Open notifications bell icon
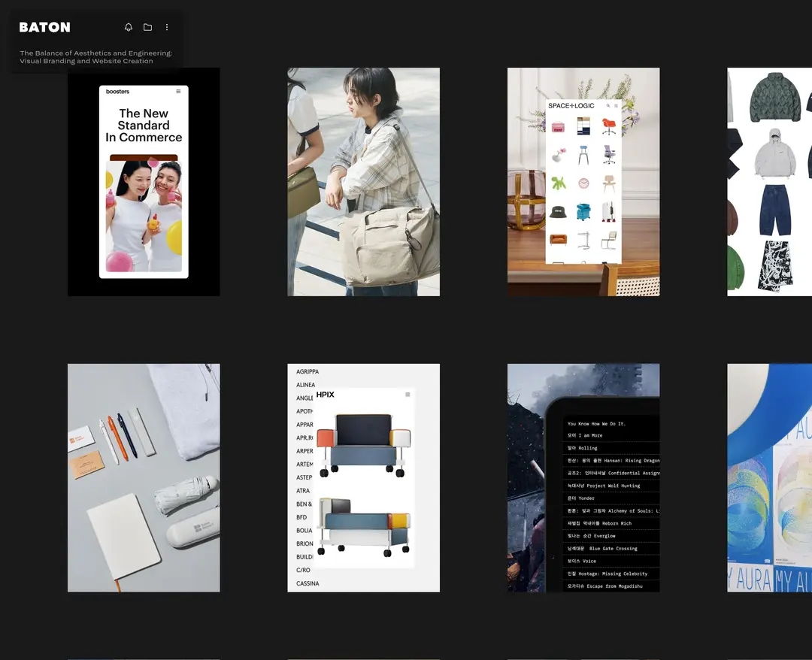The width and height of the screenshot is (812, 660). (129, 27)
